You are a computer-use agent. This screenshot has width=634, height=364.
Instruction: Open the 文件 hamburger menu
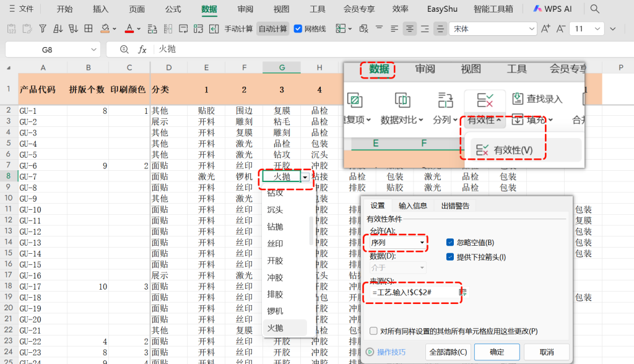[22, 9]
